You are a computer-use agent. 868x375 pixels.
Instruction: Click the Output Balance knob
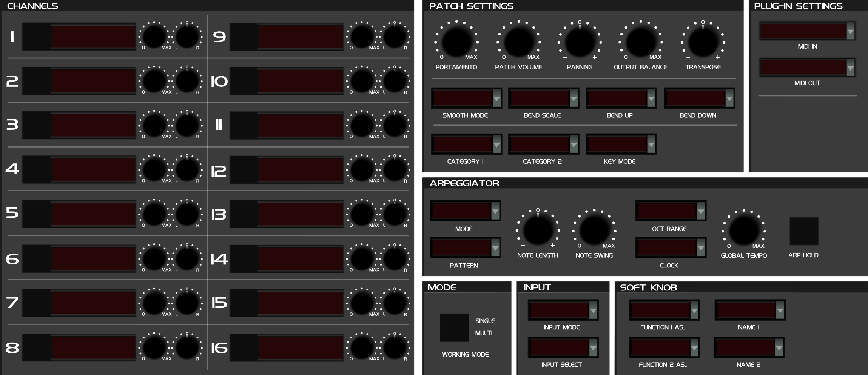[641, 41]
